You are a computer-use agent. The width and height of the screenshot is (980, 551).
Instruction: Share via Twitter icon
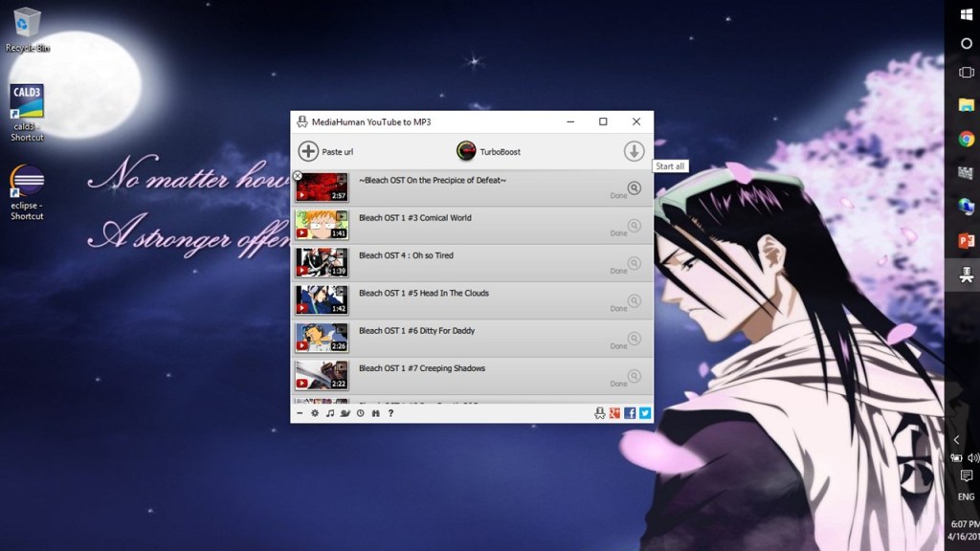pos(645,413)
